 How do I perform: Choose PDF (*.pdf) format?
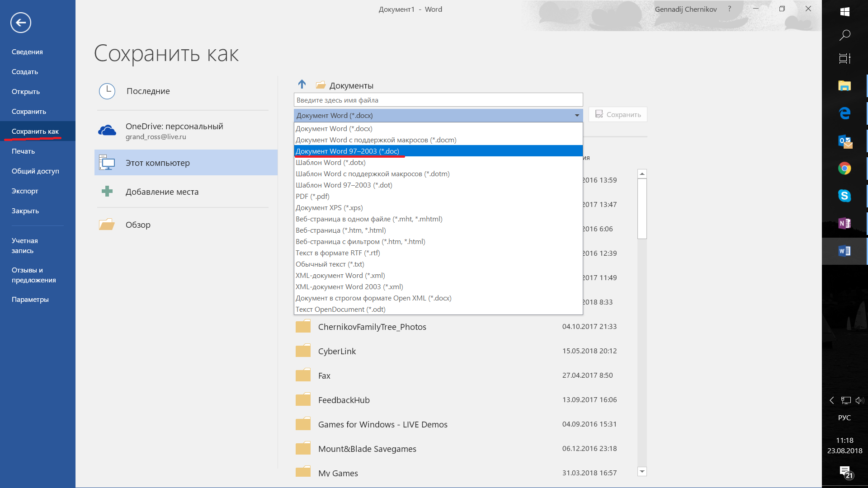(438, 196)
